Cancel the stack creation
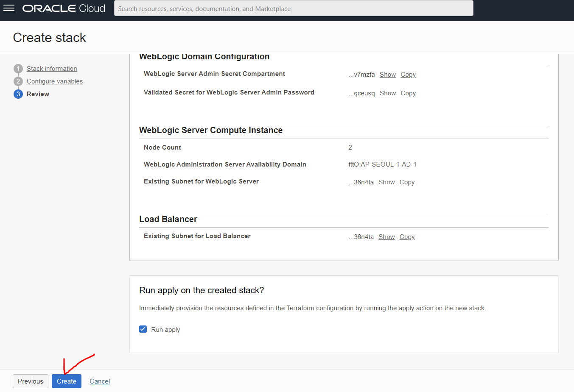The width and height of the screenshot is (574, 392). click(100, 381)
